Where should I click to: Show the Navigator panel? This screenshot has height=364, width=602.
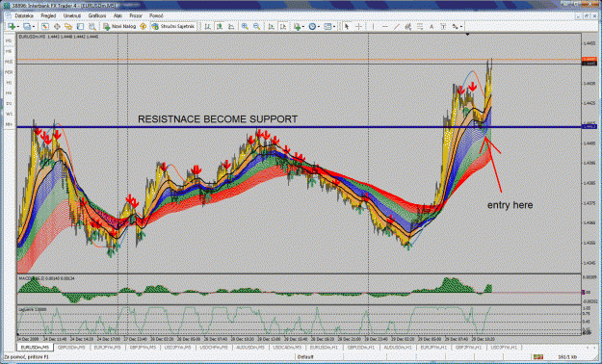[68, 27]
